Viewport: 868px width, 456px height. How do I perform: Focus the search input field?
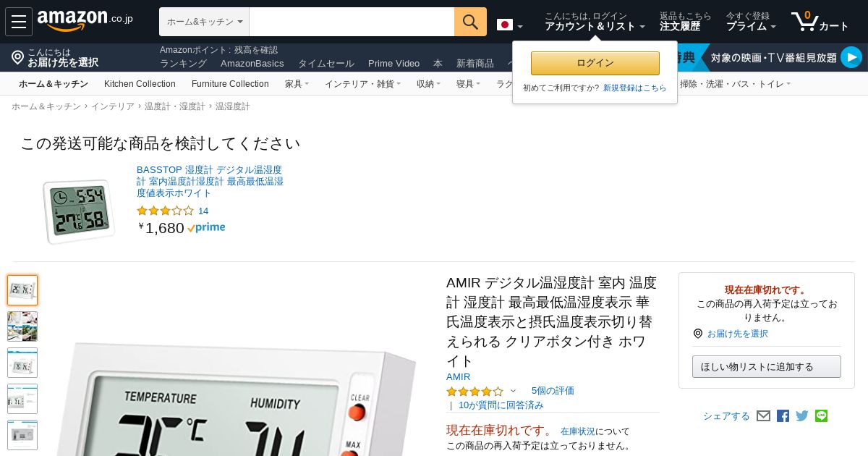coord(352,22)
